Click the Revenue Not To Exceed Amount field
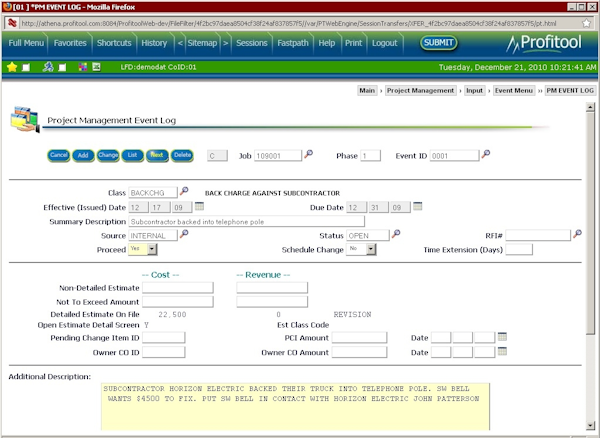 (272, 302)
